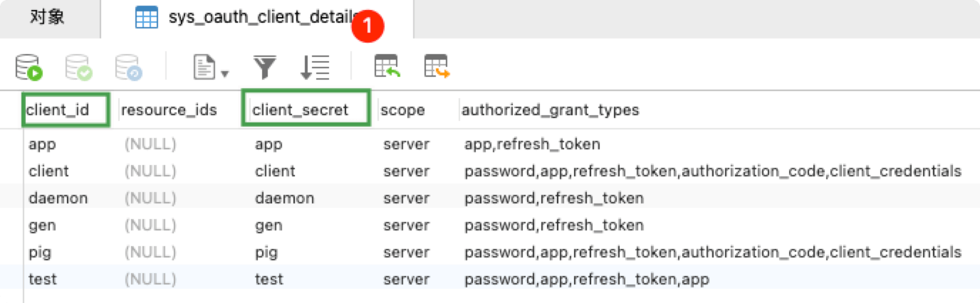Image resolution: width=980 pixels, height=303 pixels.
Task: Click the Import table icon, green arrow
Action: click(x=387, y=66)
